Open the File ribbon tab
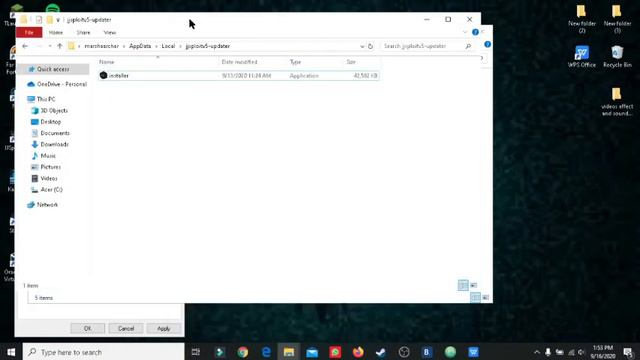Screen dimensions: 640x360 (29, 32)
